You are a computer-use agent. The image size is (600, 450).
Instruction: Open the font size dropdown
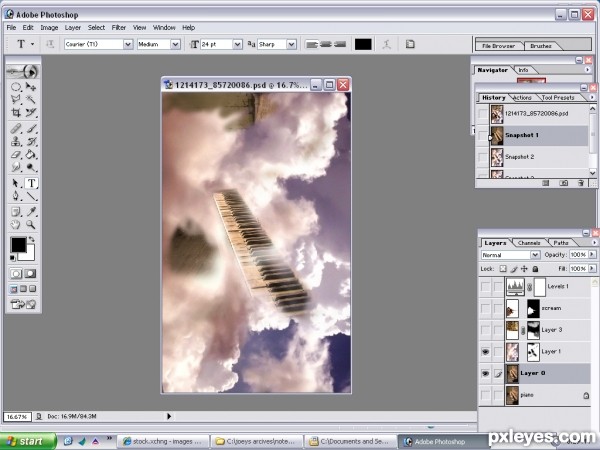238,44
